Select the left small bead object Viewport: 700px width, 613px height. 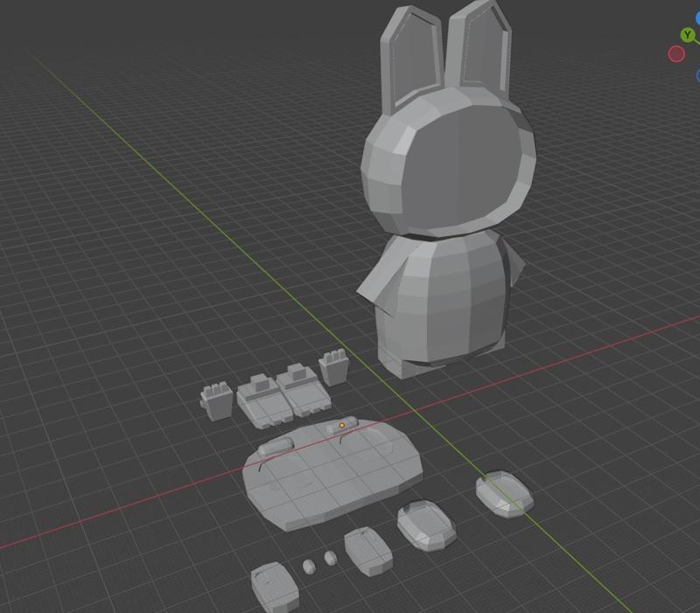[309, 567]
